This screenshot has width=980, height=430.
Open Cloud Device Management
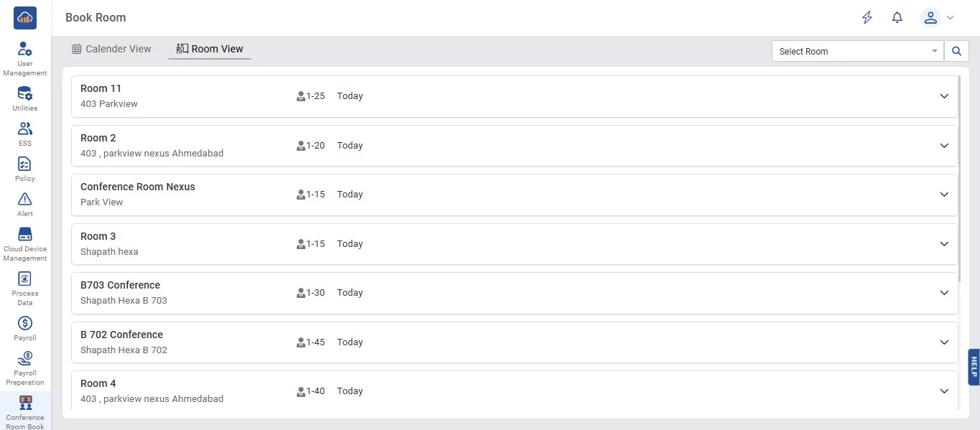[25, 243]
